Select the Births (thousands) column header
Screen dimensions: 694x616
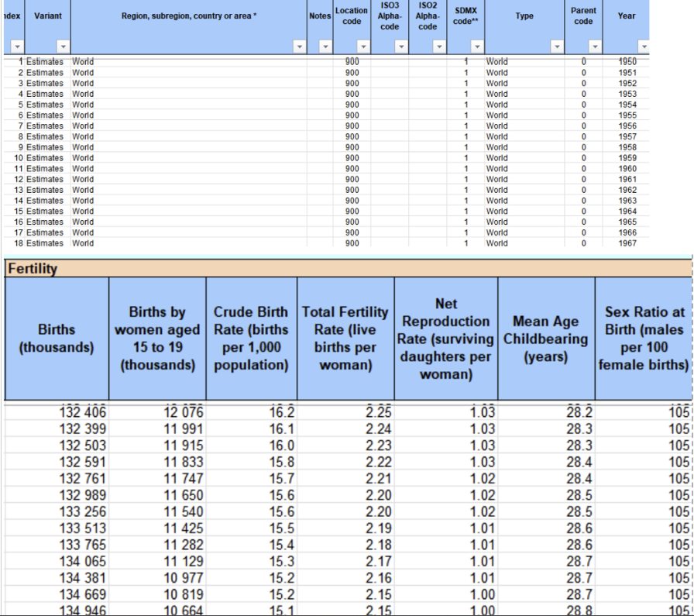57,339
